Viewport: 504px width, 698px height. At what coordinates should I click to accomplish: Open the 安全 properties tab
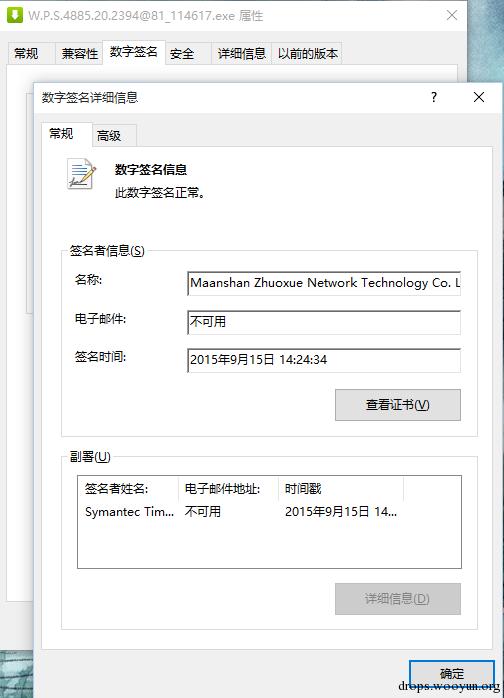tap(182, 54)
